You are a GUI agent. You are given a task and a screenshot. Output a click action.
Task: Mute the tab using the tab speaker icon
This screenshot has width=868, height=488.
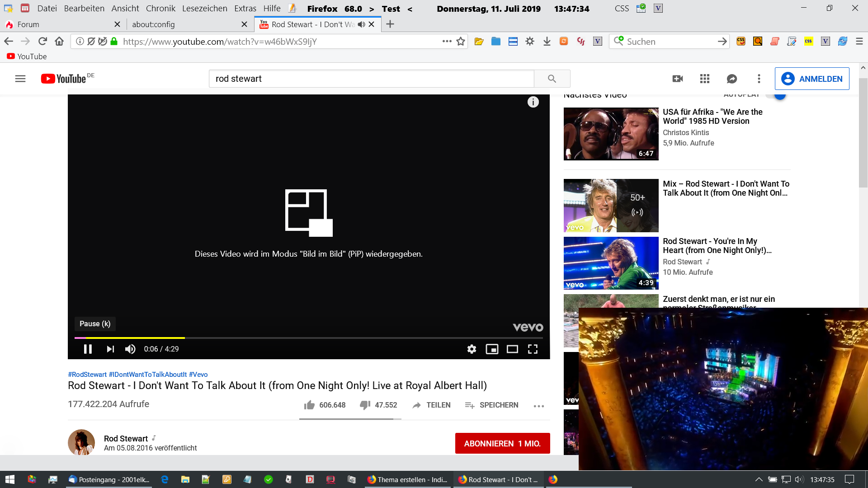coord(361,24)
